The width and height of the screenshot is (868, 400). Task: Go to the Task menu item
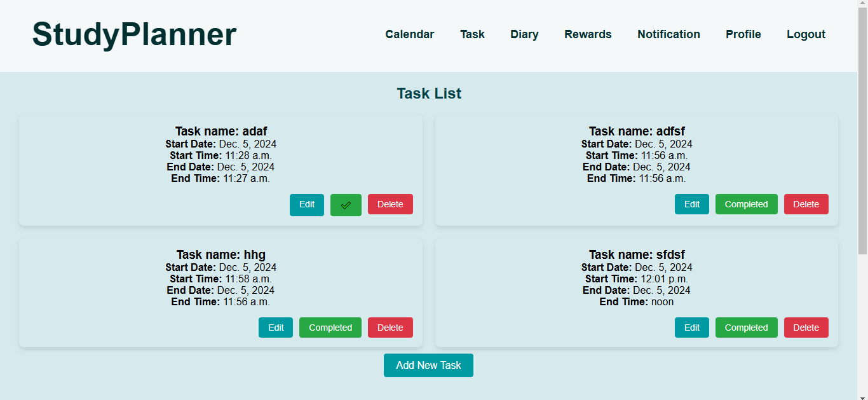pos(472,34)
